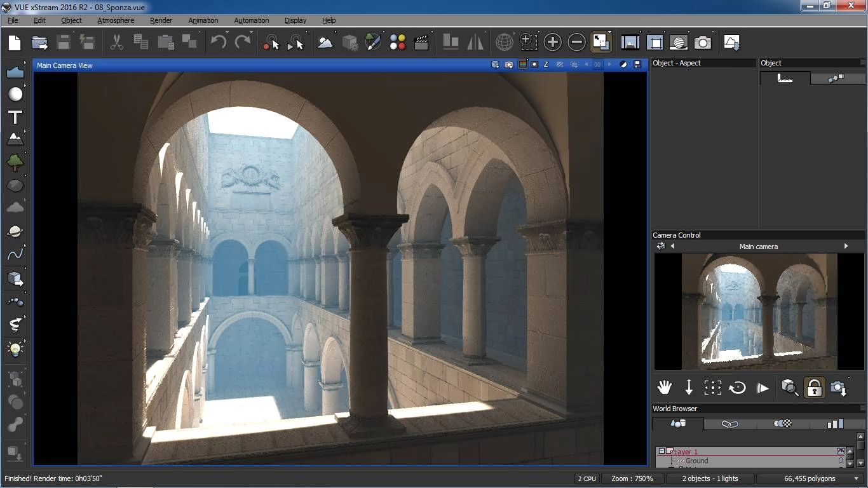Collapse the Layer 1 tree node
The height and width of the screenshot is (488, 868).
coord(661,452)
